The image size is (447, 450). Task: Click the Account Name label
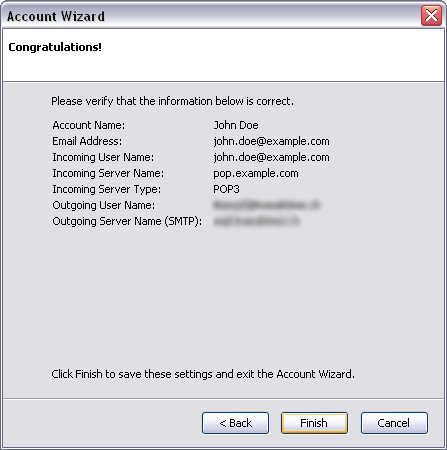pyautogui.click(x=89, y=125)
